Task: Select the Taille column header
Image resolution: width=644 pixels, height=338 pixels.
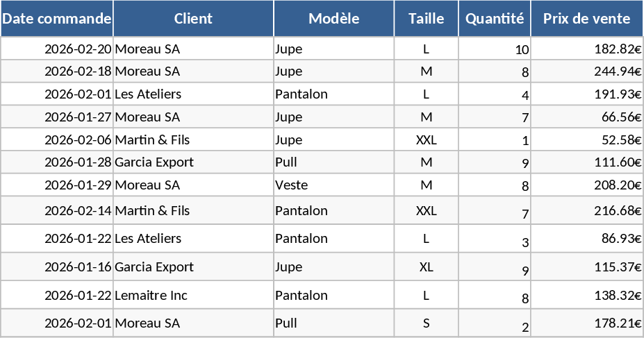Action: 426,19
